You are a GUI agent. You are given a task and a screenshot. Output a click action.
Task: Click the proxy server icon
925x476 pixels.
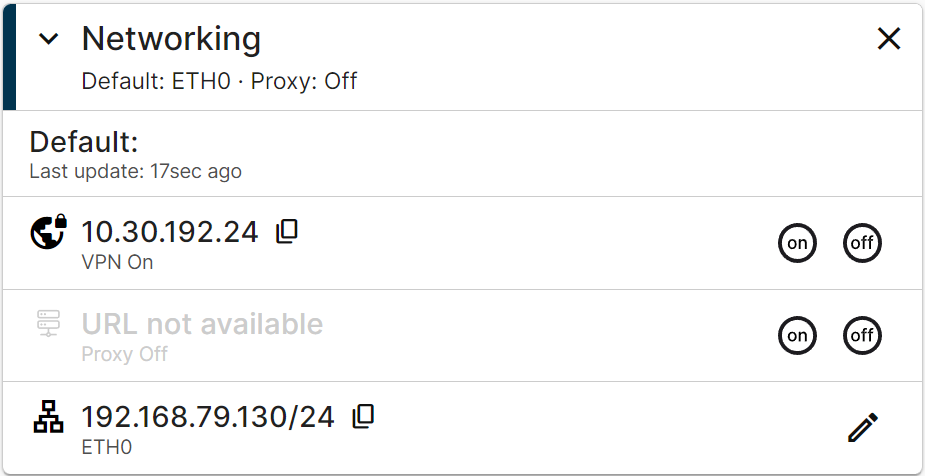point(49,323)
